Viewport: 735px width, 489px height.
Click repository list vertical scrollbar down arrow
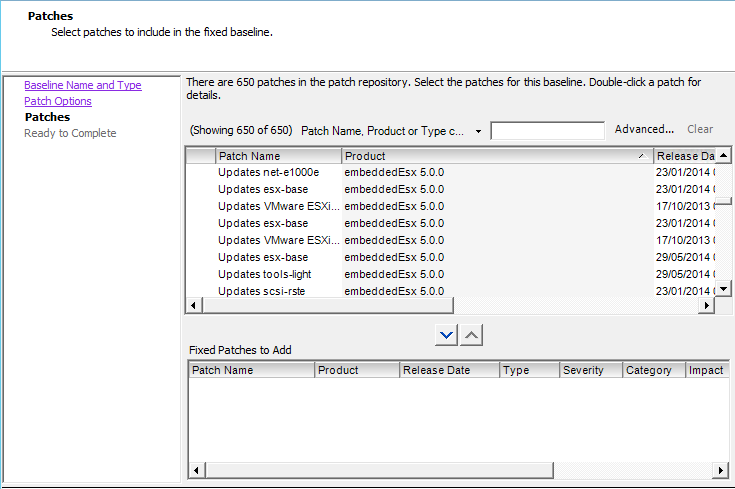click(x=724, y=289)
